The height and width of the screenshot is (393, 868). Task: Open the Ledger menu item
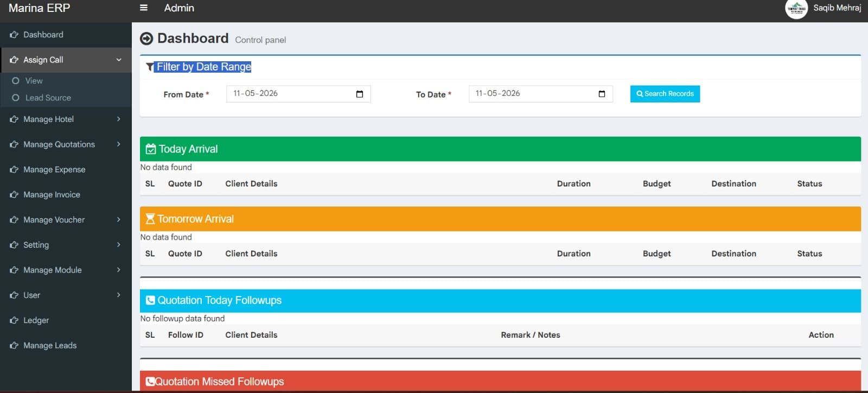pyautogui.click(x=66, y=320)
